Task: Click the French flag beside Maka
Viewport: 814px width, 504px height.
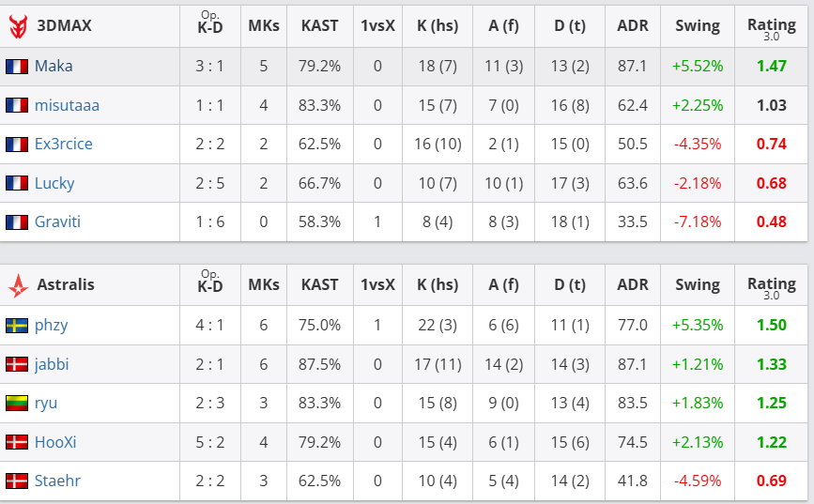Action: coord(16,67)
